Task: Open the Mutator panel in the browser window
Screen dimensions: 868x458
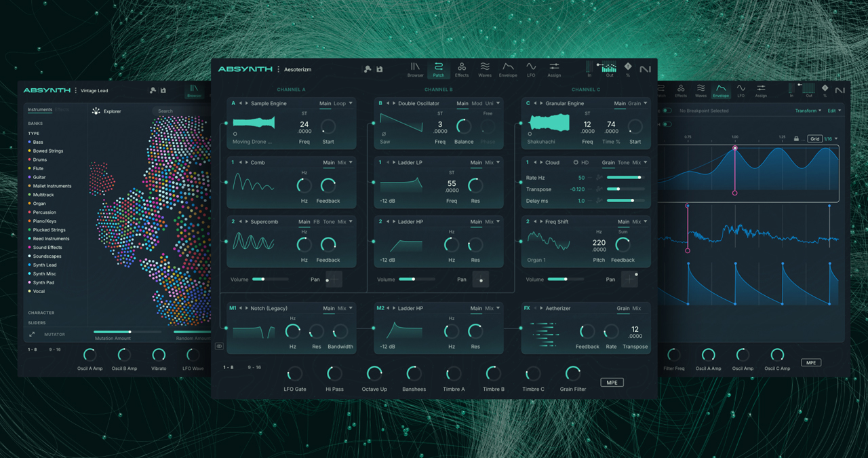Action: (56, 334)
